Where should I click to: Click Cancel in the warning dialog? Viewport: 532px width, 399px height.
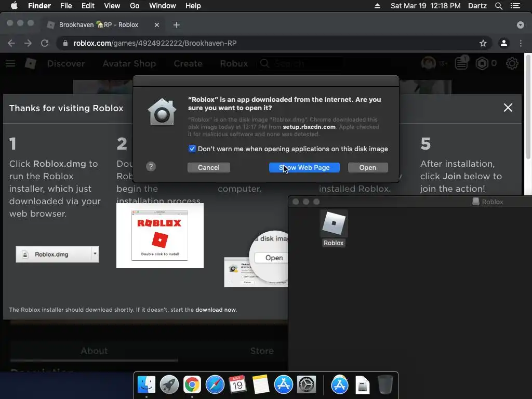(209, 167)
